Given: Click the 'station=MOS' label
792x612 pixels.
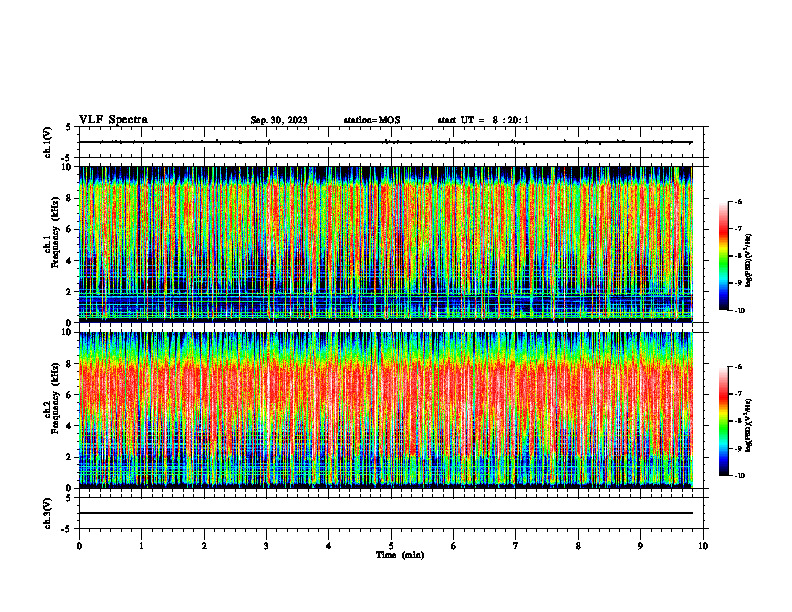Looking at the screenshot, I should pyautogui.click(x=372, y=120).
